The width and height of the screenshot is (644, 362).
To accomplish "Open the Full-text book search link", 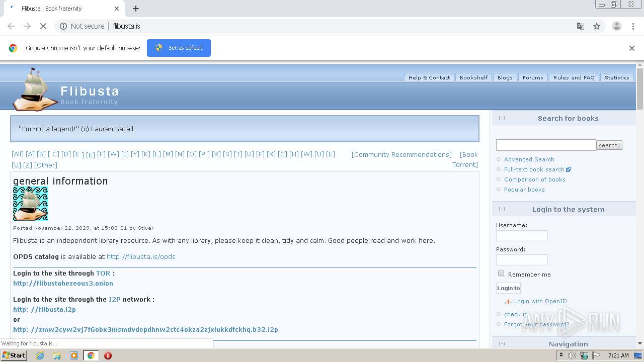I will tap(534, 169).
